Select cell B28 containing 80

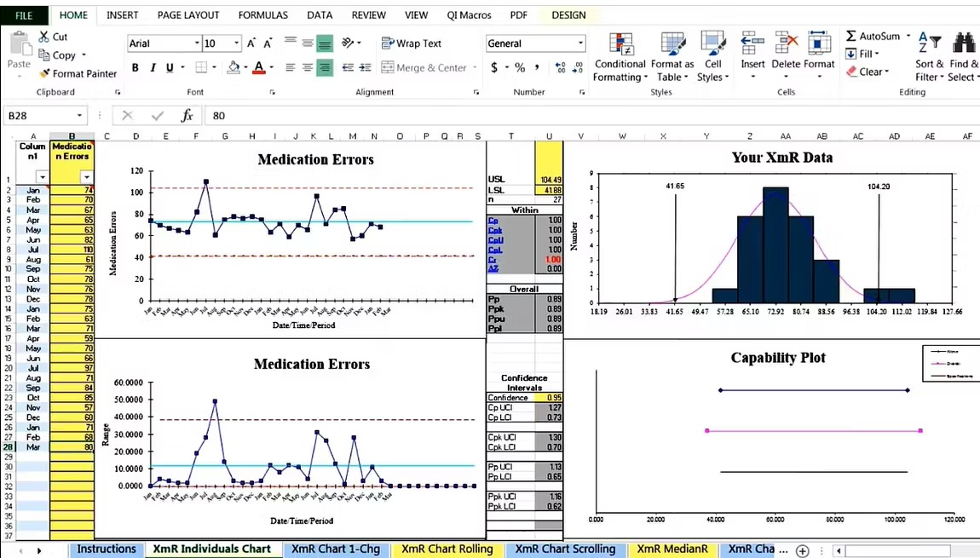click(x=72, y=447)
